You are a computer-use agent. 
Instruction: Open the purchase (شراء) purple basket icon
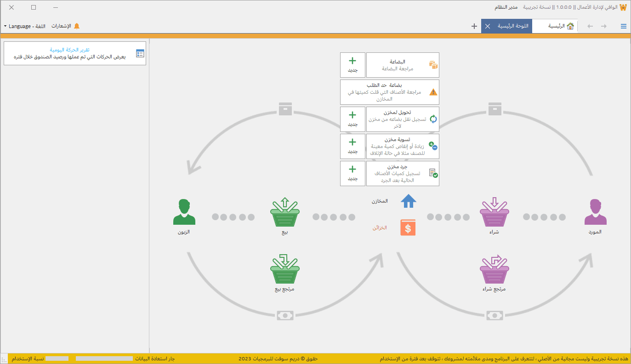[495, 212]
